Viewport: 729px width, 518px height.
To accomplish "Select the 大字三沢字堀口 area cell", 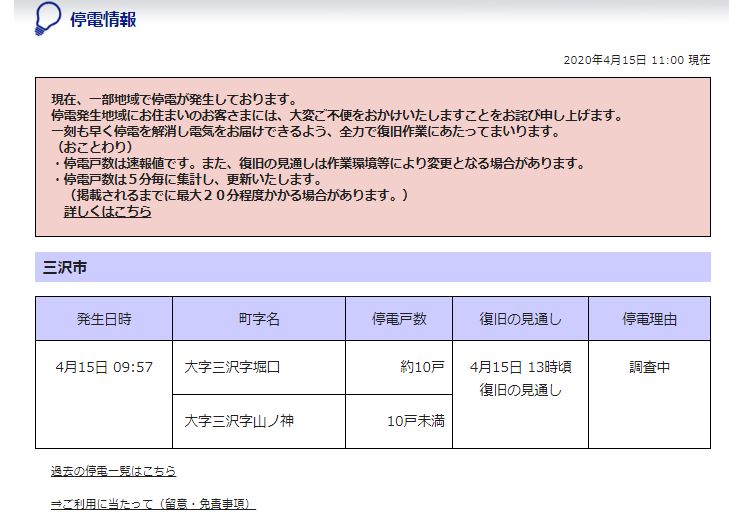I will 259,368.
